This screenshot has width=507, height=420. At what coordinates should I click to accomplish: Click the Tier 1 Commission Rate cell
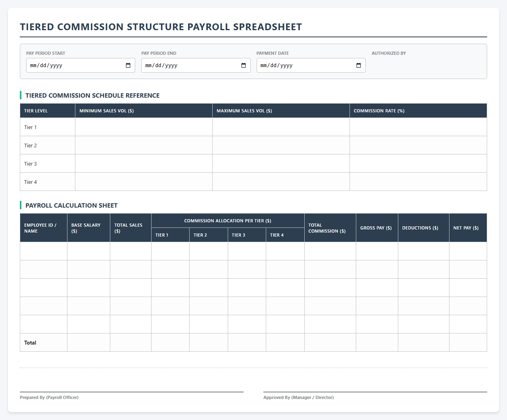click(418, 127)
